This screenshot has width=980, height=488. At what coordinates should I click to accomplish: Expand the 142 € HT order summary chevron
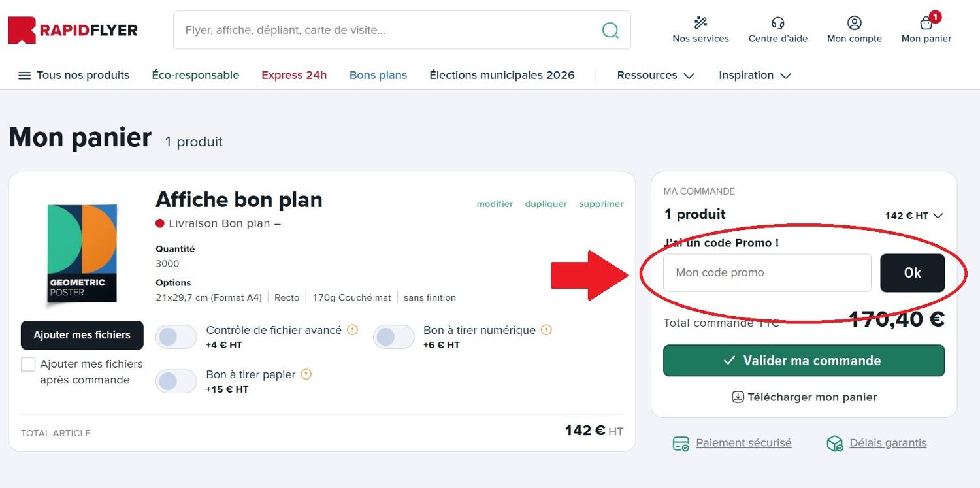pos(939,216)
